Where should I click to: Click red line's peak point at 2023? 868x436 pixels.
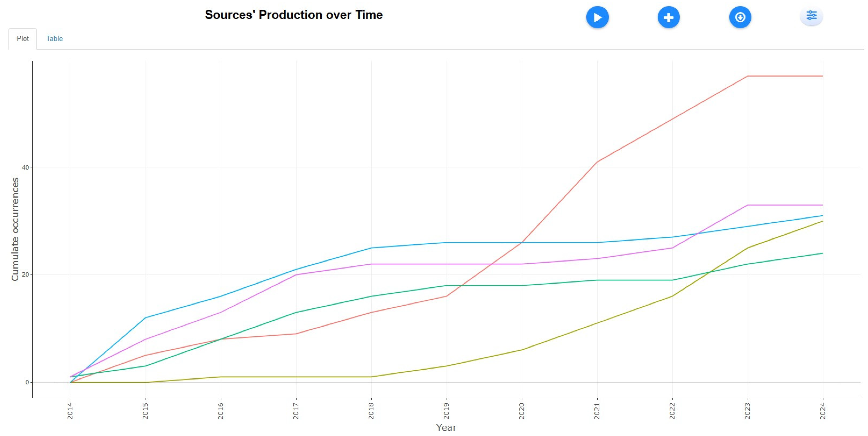[x=747, y=76]
